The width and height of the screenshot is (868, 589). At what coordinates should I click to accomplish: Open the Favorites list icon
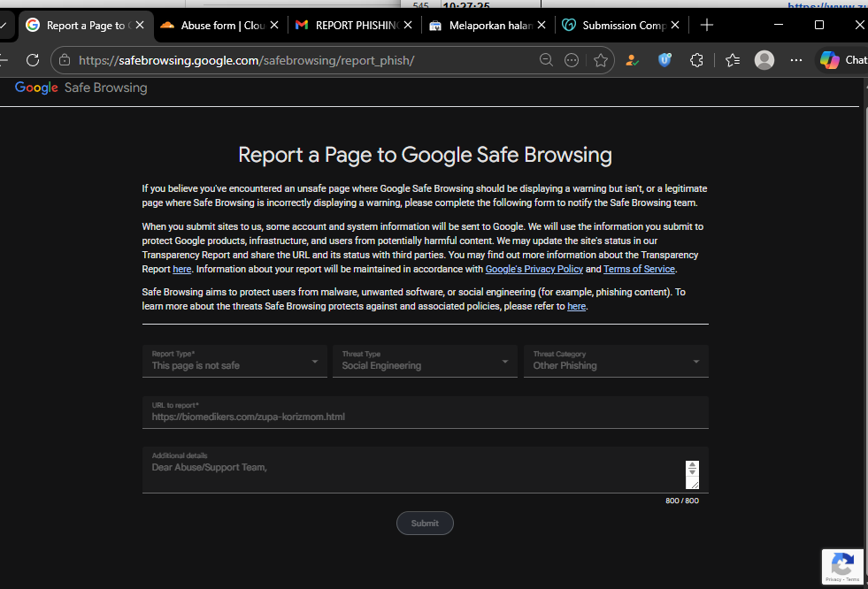tap(733, 60)
